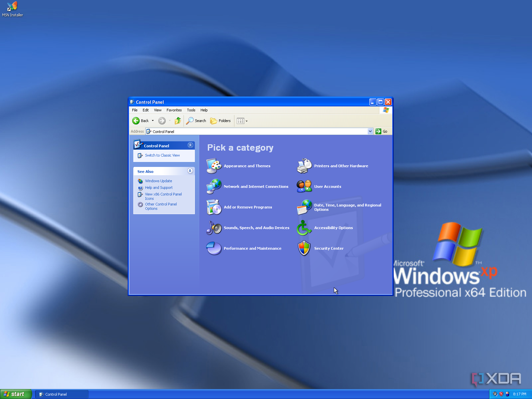Click inside the Address bar field
Image resolution: width=532 pixels, height=399 pixels.
259,131
